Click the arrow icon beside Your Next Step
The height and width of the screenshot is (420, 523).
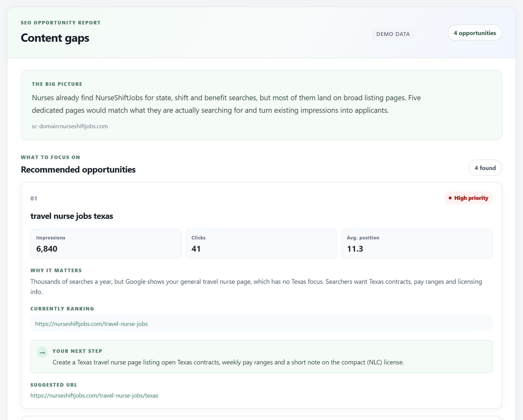tap(42, 352)
